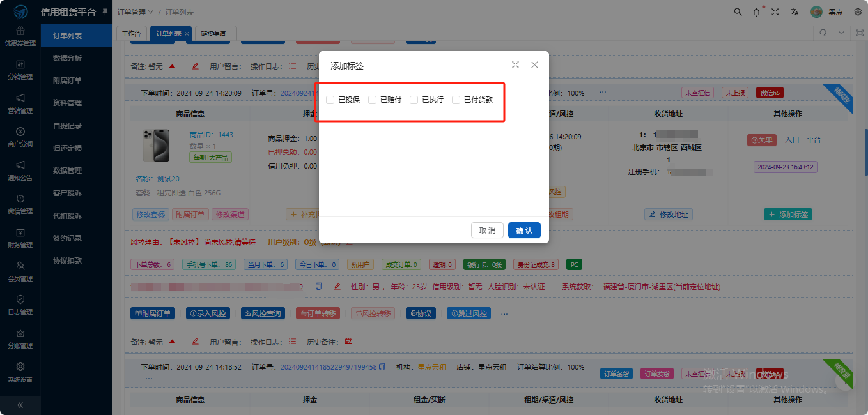Select 数据分析 in the submenu
The image size is (868, 415).
click(67, 58)
